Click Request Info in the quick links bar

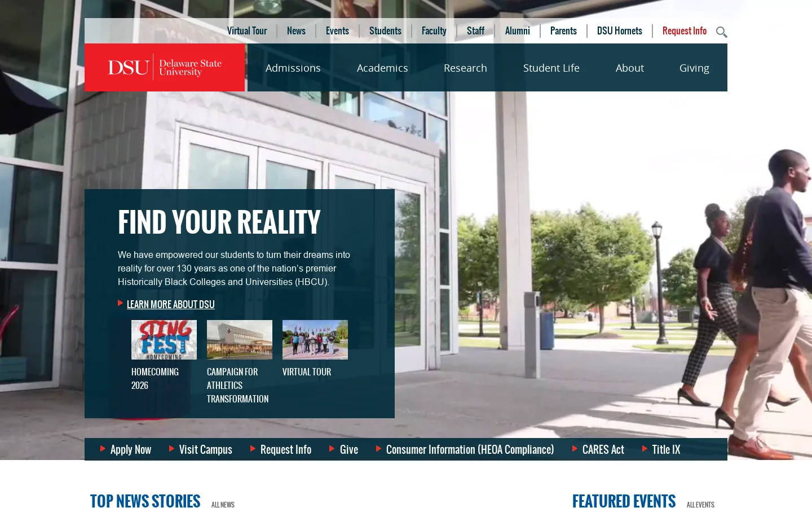pyautogui.click(x=286, y=449)
